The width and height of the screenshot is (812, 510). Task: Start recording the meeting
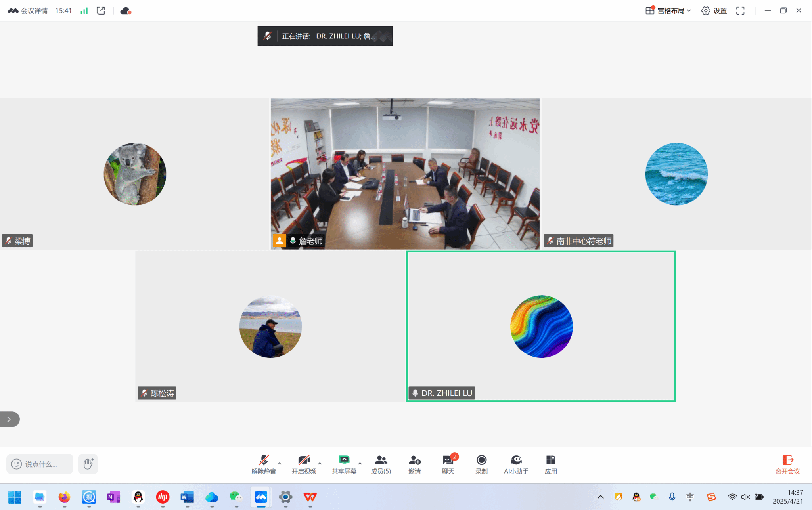point(481,464)
